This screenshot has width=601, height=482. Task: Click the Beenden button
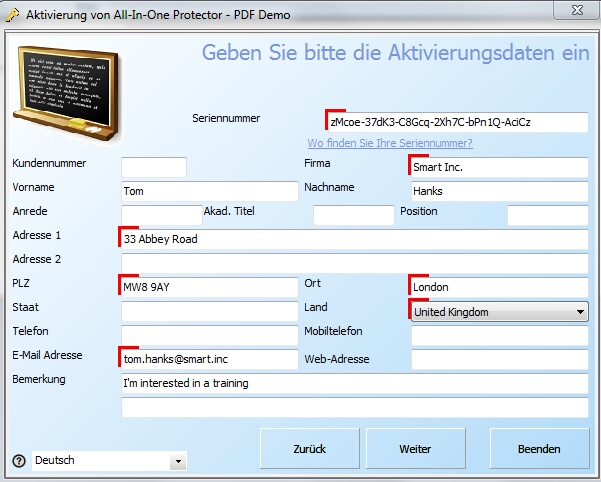coord(538,449)
